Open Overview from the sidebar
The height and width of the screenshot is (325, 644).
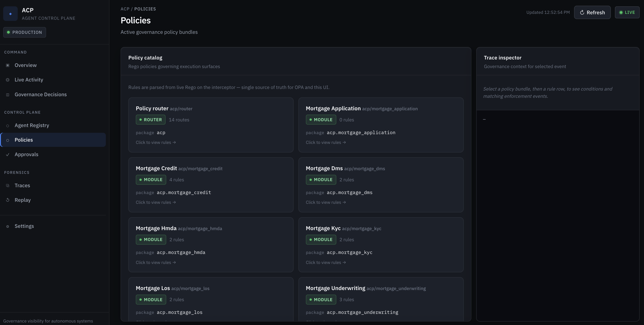pyautogui.click(x=53, y=65)
